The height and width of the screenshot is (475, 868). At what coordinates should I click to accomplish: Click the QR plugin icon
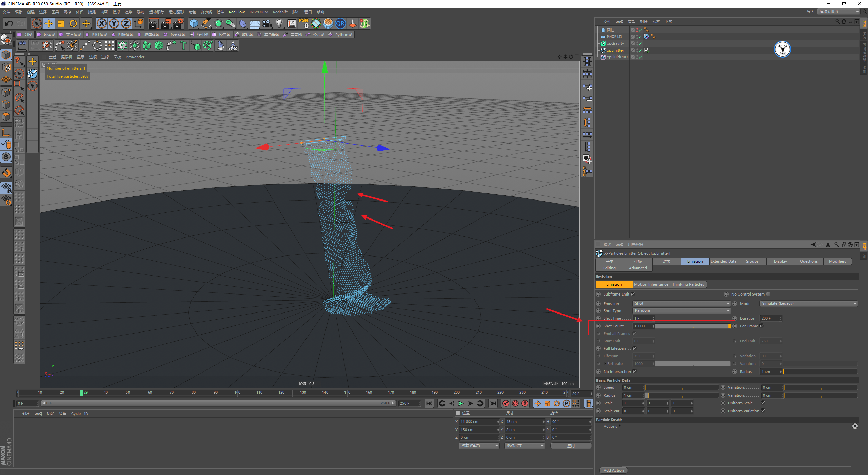[340, 23]
